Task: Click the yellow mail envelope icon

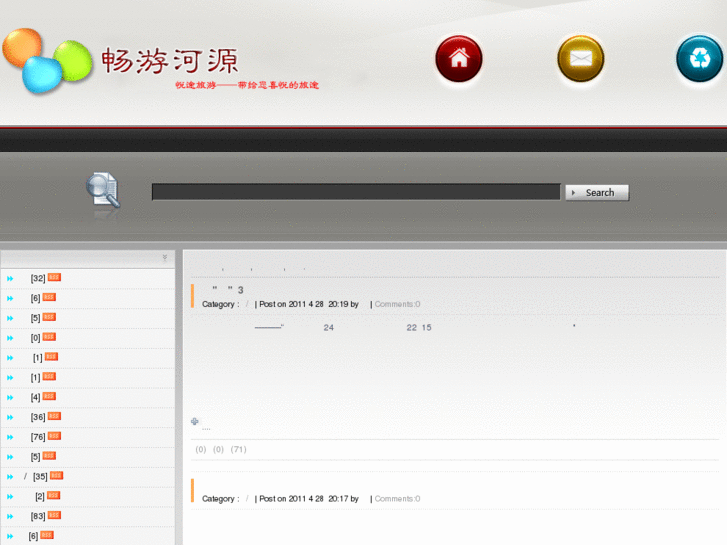Action: coord(580,59)
